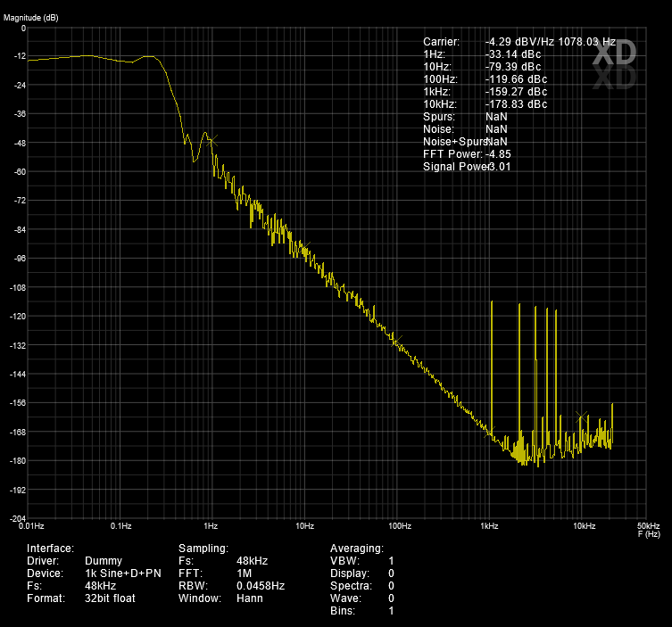Viewport: 672px width, 627px height.
Task: Click the 100Hz tick label on frequency axis
Action: point(400,526)
